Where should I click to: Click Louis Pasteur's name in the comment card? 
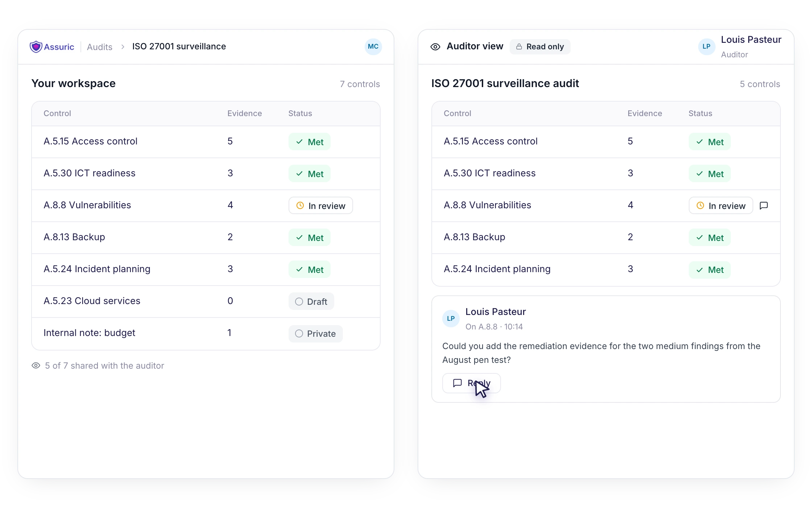(496, 312)
